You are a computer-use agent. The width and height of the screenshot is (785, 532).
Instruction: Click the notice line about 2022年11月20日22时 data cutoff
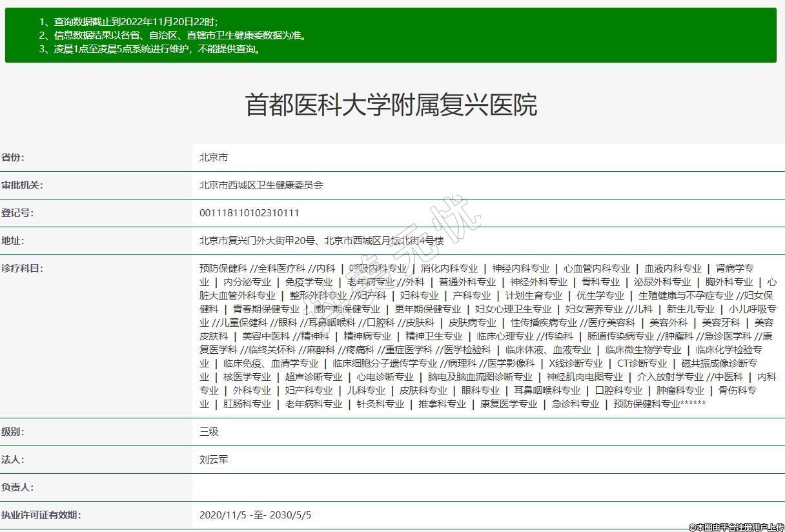click(x=128, y=22)
